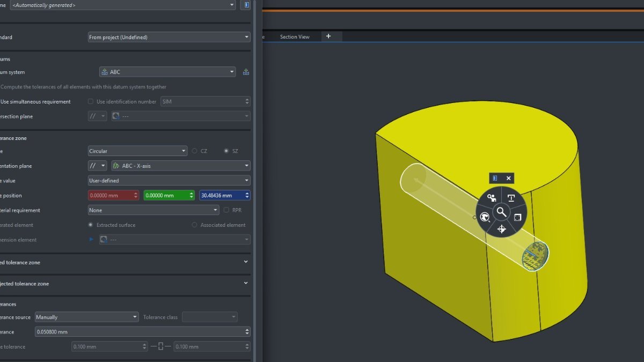Enable the Use identification number checkbox
The image size is (644, 362).
90,101
